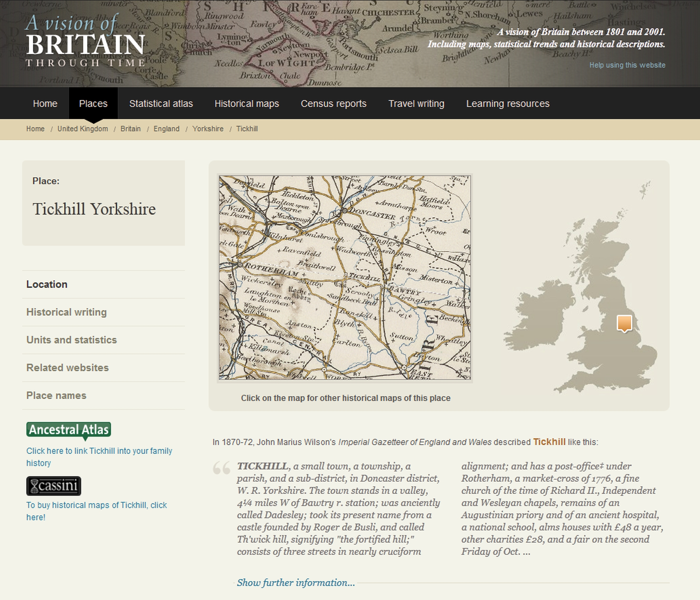Link Tickhill into your family history
700x600 pixels.
[99, 457]
